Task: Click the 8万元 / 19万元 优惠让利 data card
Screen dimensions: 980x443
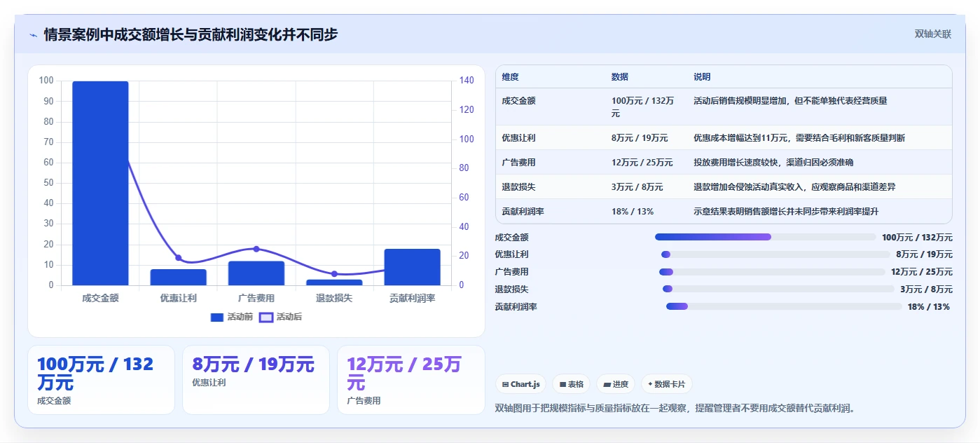Action: point(256,380)
